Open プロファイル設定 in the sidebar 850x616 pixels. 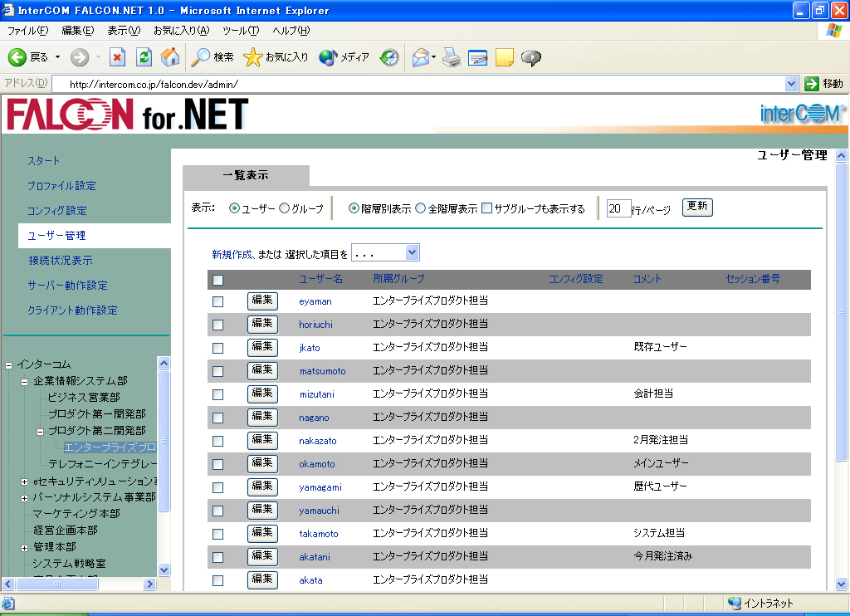(61, 185)
